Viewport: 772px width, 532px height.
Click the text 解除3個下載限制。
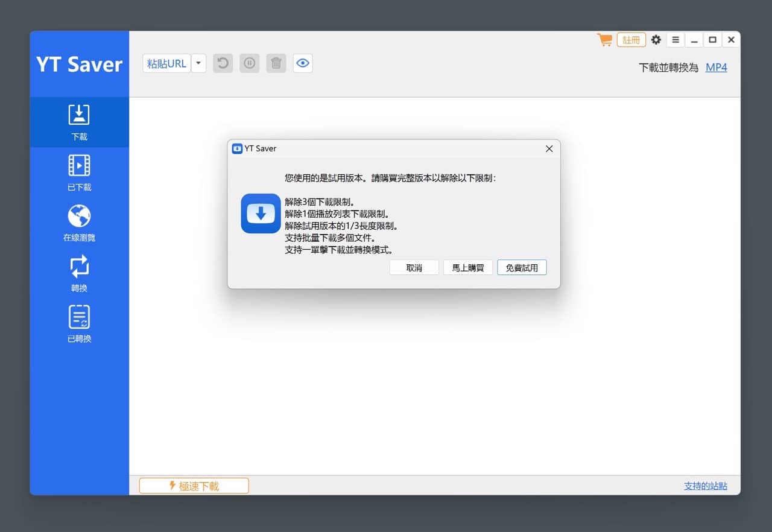[x=320, y=202]
